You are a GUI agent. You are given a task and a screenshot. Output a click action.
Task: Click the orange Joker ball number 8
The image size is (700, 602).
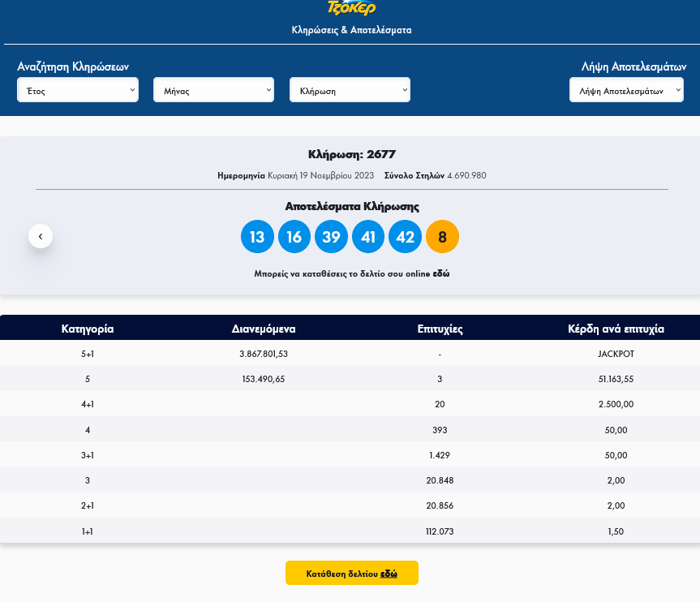(442, 237)
